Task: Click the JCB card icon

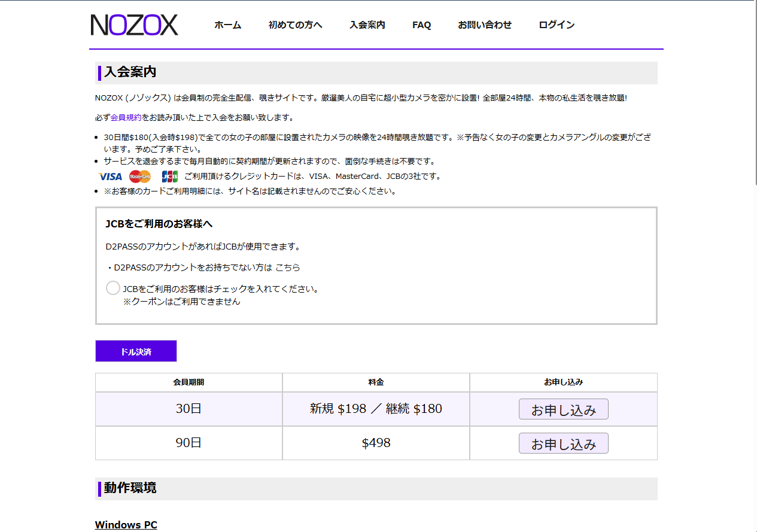Action: click(170, 177)
